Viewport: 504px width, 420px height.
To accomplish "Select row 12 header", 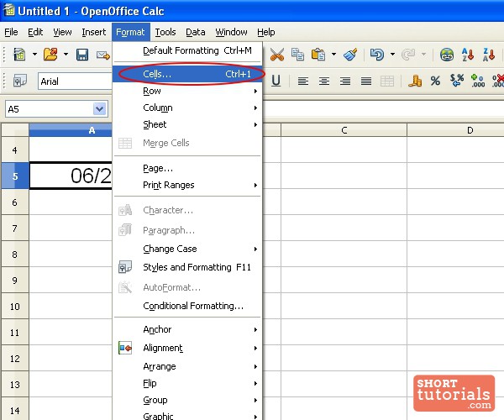I will coord(15,359).
